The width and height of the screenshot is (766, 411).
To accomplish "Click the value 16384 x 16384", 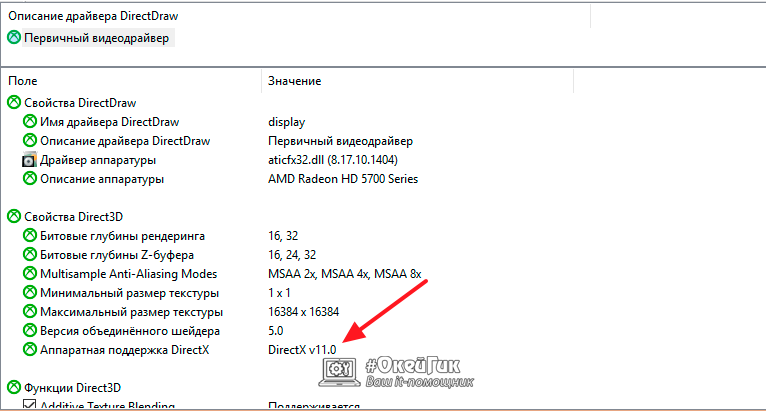I will (303, 312).
